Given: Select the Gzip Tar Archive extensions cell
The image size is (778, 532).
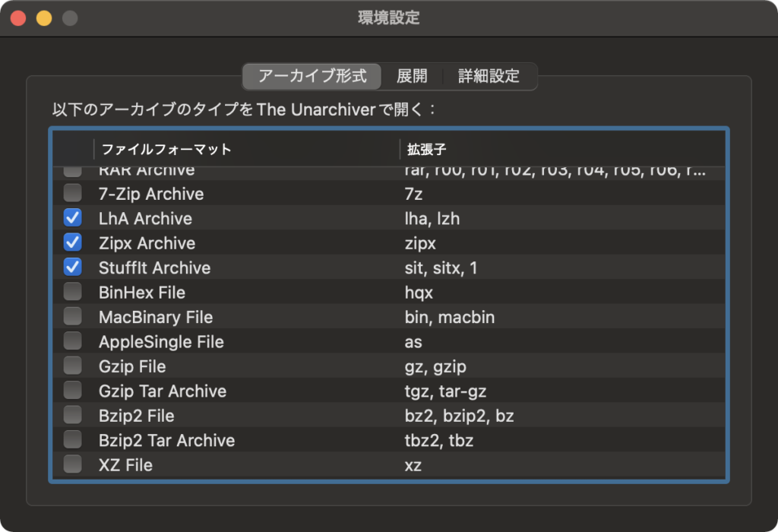Looking at the screenshot, I should (446, 391).
